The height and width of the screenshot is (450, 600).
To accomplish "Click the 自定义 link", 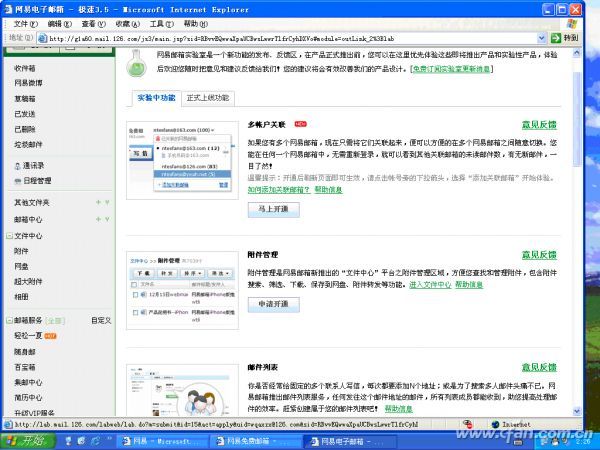I will pos(101,320).
